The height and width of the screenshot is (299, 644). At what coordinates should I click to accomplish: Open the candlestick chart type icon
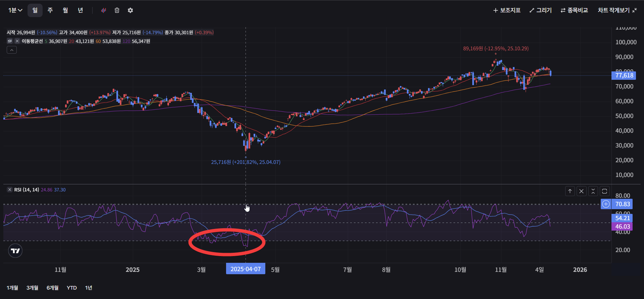(103, 10)
